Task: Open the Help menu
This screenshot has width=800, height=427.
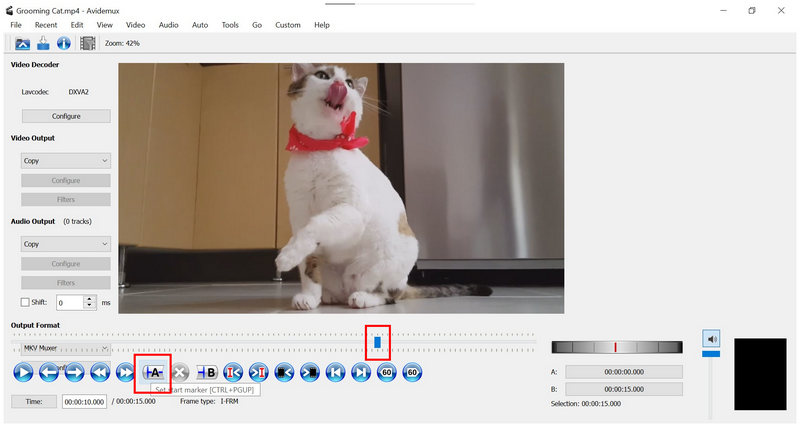Action: click(x=321, y=24)
